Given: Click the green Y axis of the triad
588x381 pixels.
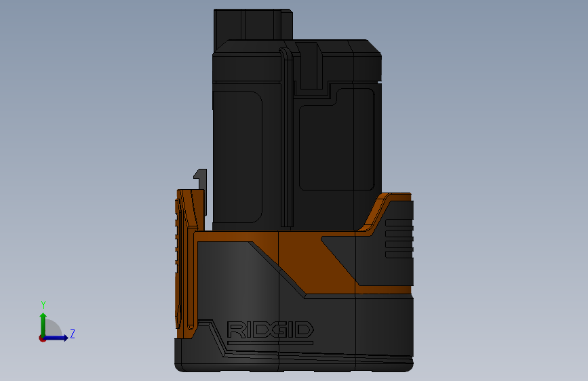Looking at the screenshot, I should (x=43, y=324).
